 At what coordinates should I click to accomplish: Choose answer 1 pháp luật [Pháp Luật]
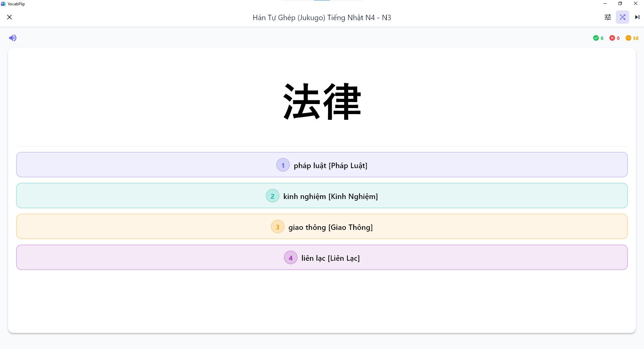[322, 165]
